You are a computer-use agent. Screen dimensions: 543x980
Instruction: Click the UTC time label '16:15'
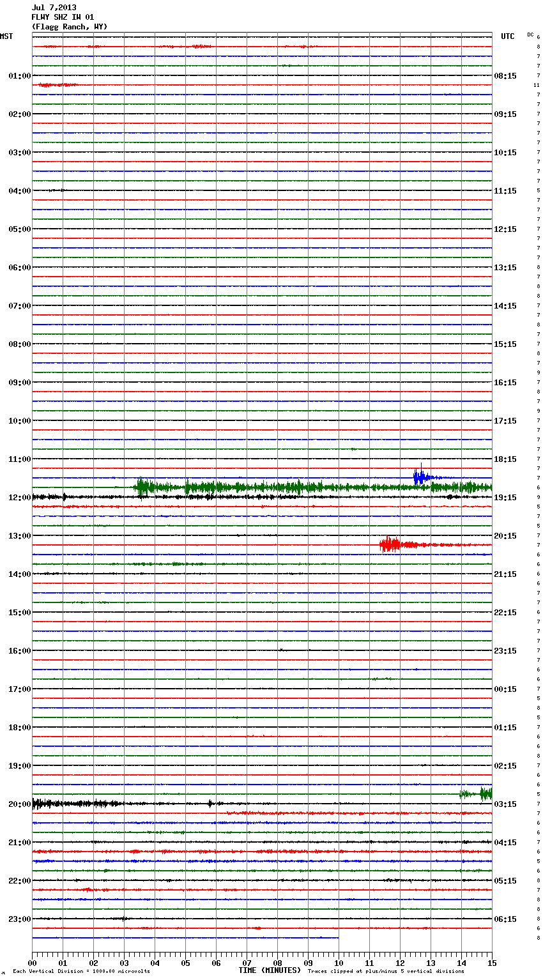(505, 383)
